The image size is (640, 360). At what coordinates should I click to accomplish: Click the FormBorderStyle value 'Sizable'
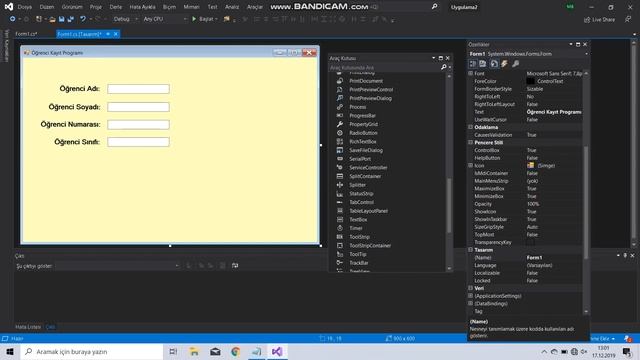coord(535,89)
